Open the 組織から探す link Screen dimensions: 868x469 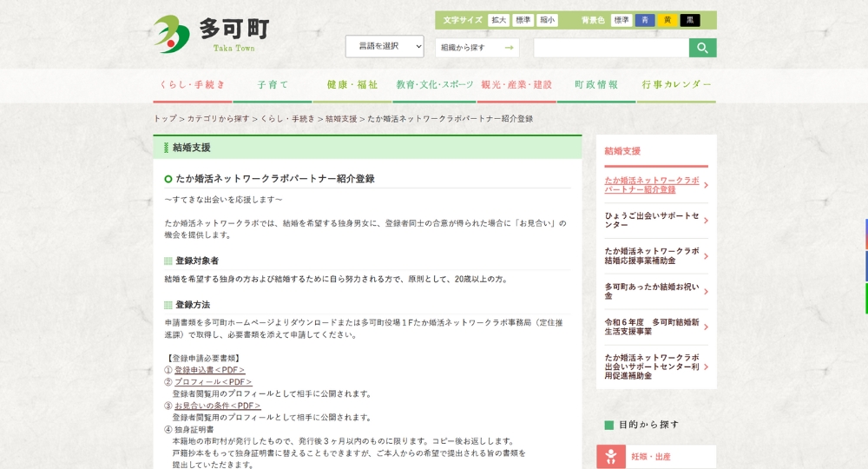[x=477, y=48]
